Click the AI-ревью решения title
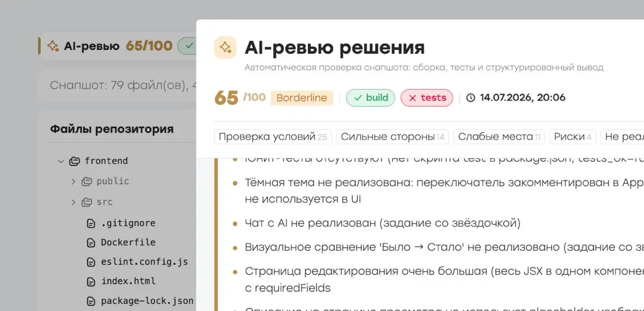Image resolution: width=644 pixels, height=311 pixels. point(335,47)
